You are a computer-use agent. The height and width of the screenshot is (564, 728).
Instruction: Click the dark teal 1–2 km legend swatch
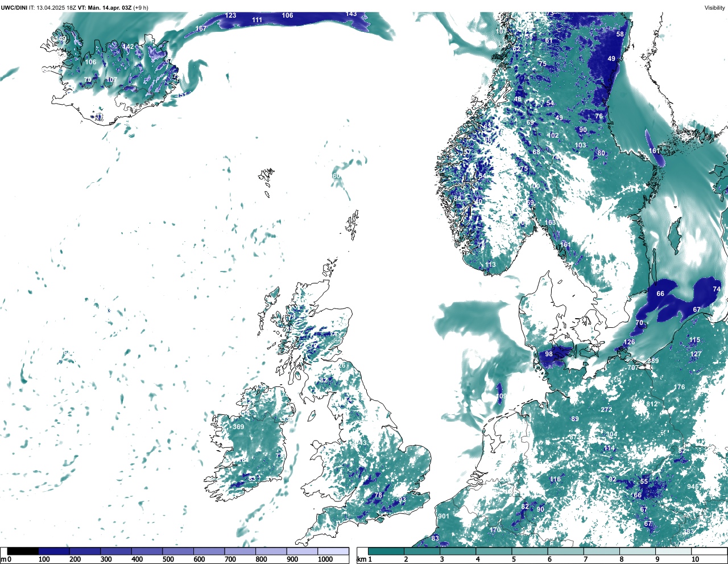[x=386, y=551]
